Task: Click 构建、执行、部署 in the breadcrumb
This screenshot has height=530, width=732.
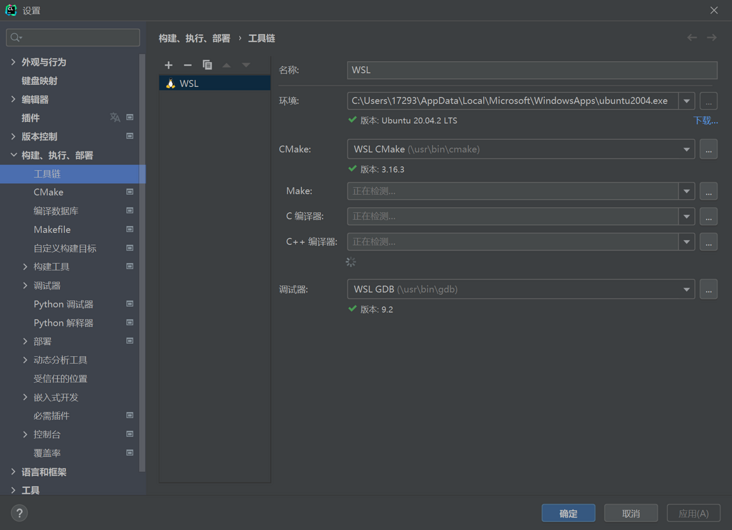Action: pos(194,38)
